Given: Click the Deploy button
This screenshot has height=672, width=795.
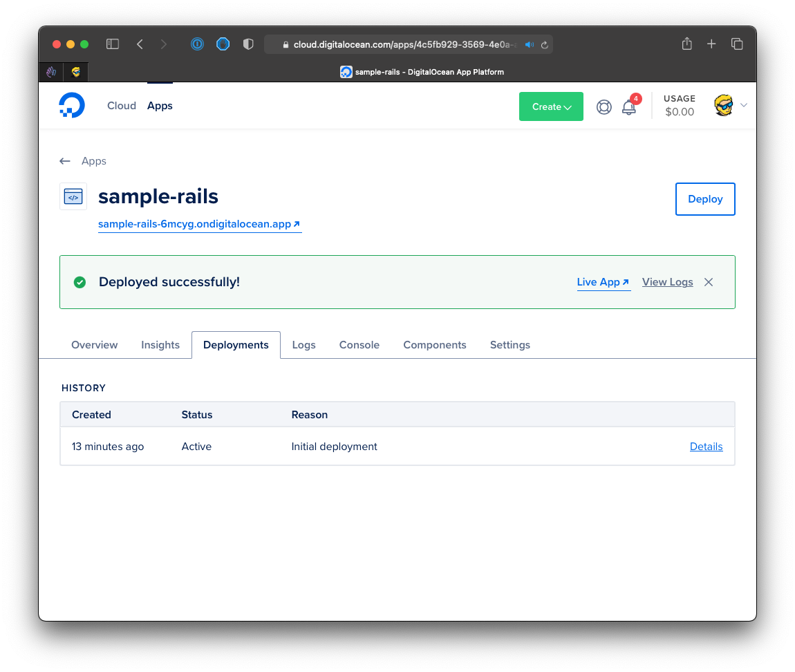Looking at the screenshot, I should (x=704, y=199).
